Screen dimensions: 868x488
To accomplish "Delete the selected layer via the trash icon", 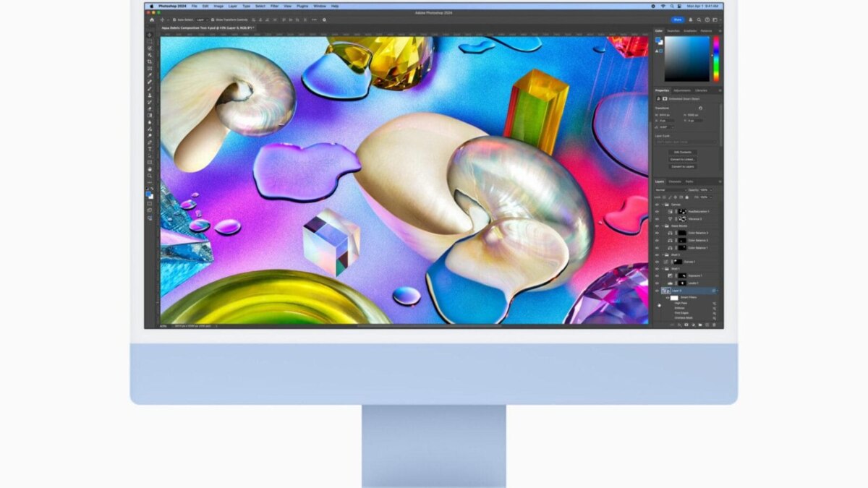I will (x=714, y=323).
